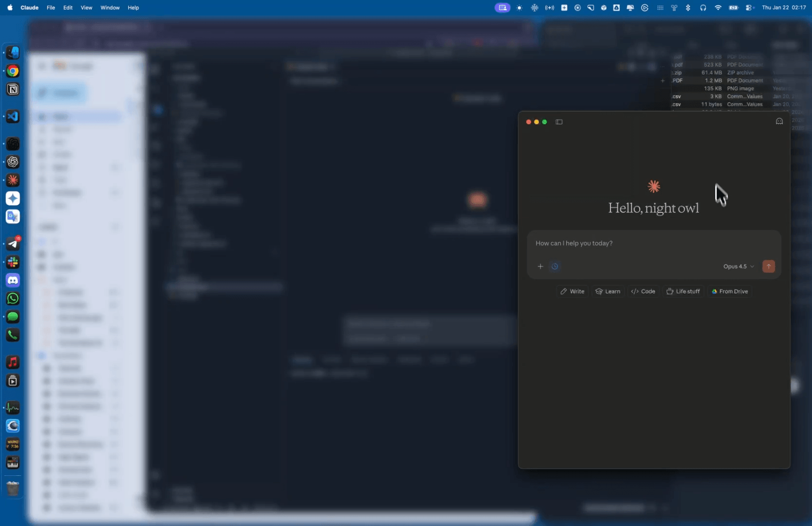Click the Wi-Fi icon in menu bar
The height and width of the screenshot is (526, 812).
[718, 8]
